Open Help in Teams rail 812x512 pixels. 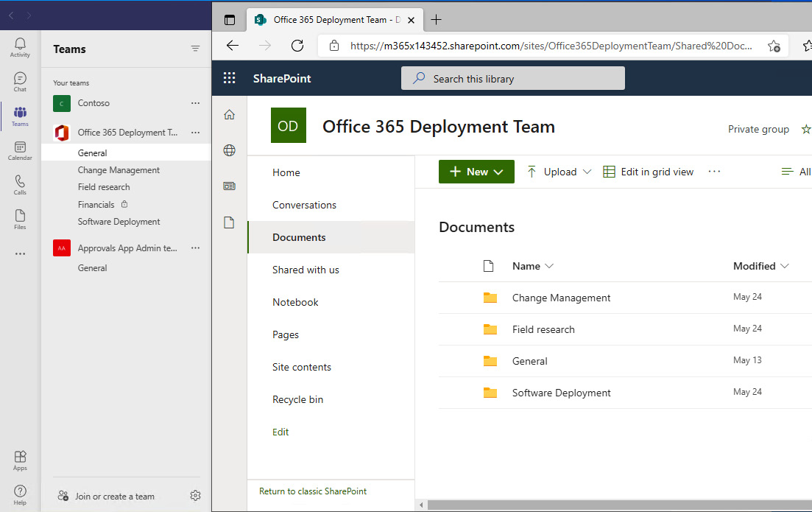[x=20, y=495]
